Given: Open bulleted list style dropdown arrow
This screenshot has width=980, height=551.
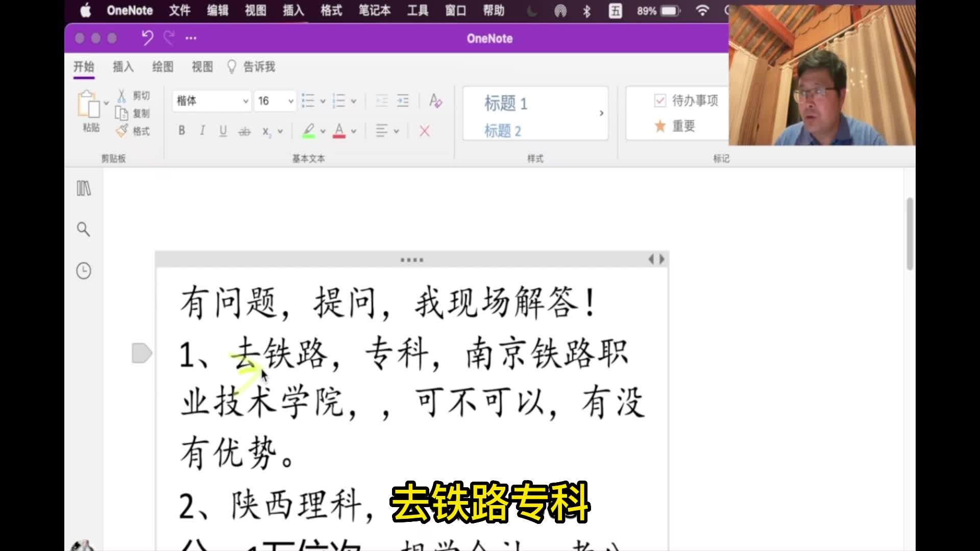Looking at the screenshot, I should coord(323,101).
